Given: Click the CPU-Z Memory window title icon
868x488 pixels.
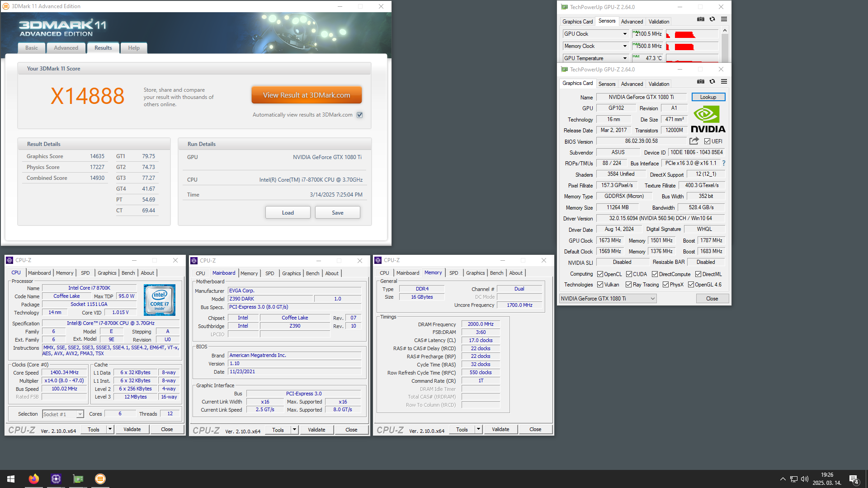Looking at the screenshot, I should (x=378, y=260).
